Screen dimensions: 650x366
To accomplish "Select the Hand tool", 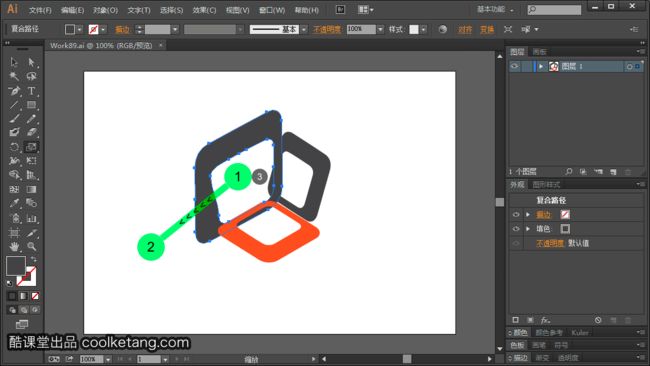I will click(14, 247).
